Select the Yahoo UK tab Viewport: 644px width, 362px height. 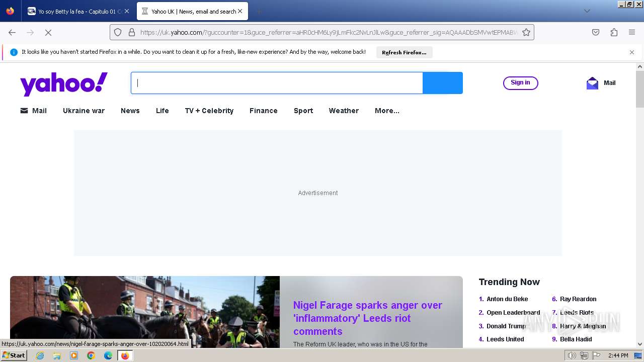tap(192, 11)
